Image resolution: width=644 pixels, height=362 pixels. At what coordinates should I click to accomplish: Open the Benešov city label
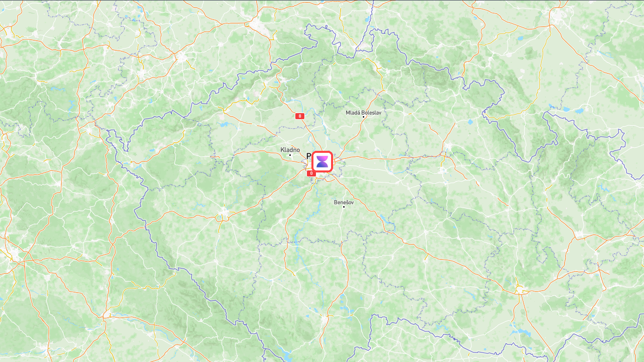(x=344, y=202)
